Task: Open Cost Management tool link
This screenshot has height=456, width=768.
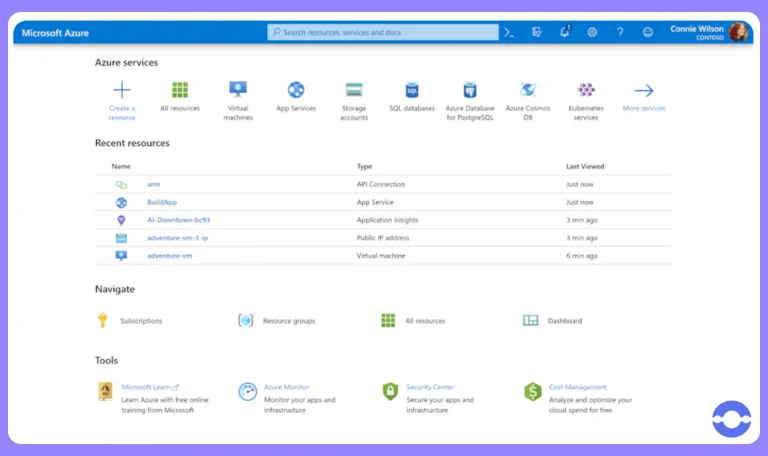Action: [577, 387]
